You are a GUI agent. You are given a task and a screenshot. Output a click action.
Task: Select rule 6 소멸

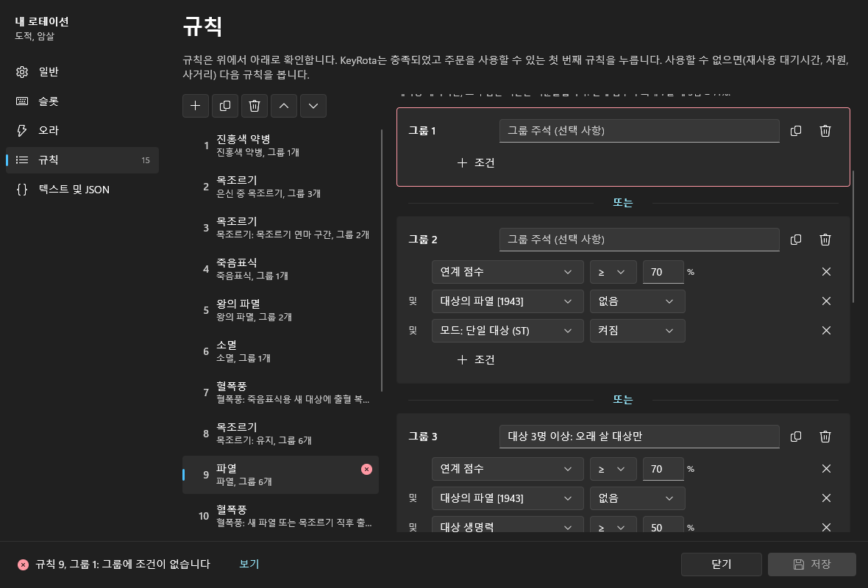click(x=281, y=351)
